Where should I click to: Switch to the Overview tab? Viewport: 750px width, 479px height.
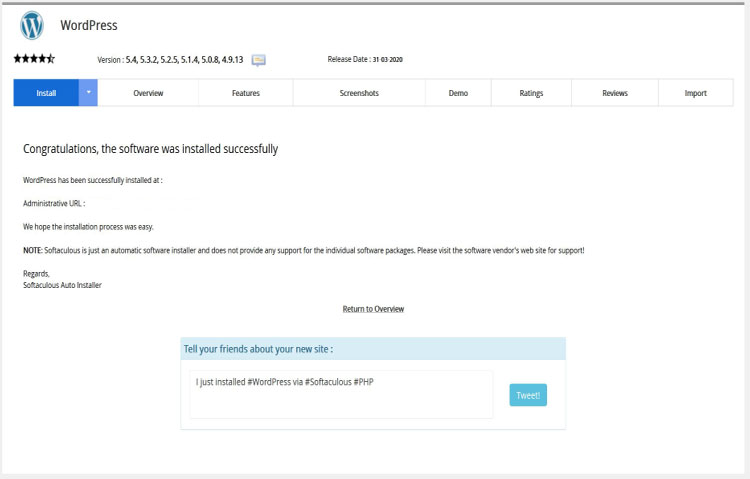coord(148,93)
